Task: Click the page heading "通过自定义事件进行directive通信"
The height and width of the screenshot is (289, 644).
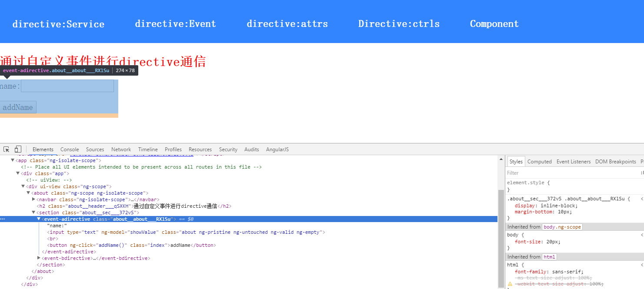Action: pyautogui.click(x=103, y=61)
